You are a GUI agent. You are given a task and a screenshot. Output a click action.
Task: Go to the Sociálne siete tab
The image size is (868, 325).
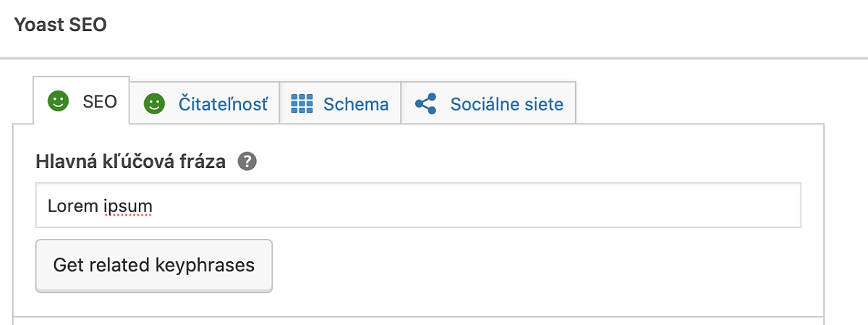click(x=506, y=104)
